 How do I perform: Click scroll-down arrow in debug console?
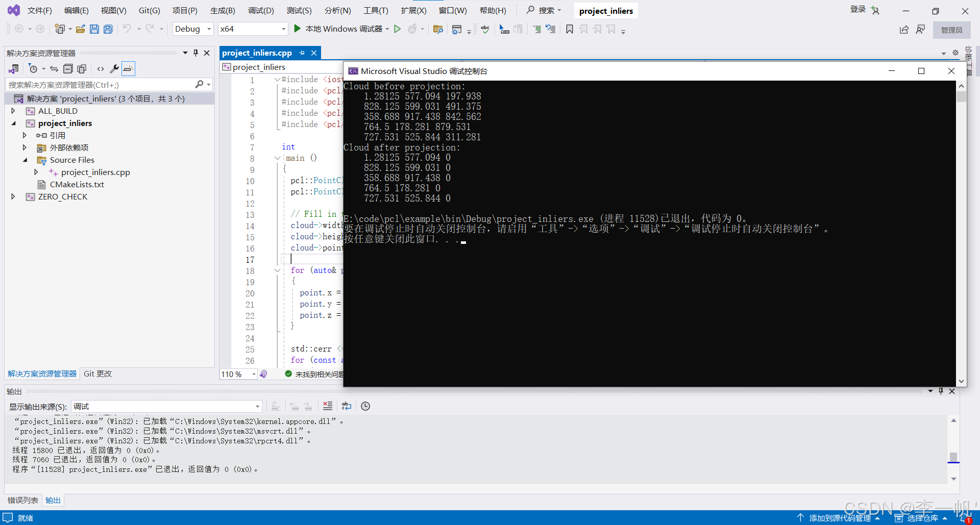pos(961,381)
